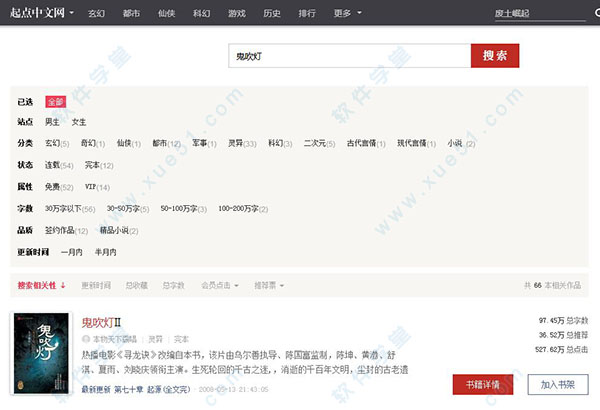Screen dimensions: 600x410
Task: Filter by 男生 site
Action: coord(52,122)
